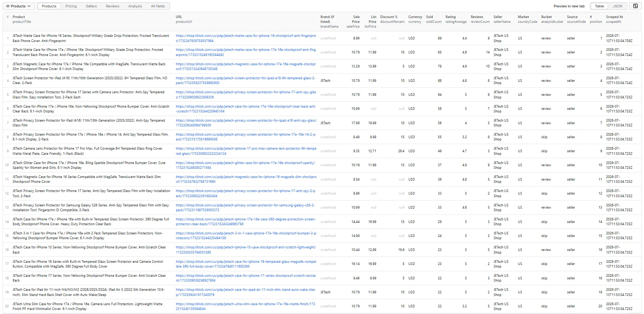Screen dimensions: 644x314
Task: Click the rating 4.4 cell
Action: click(x=464, y=38)
